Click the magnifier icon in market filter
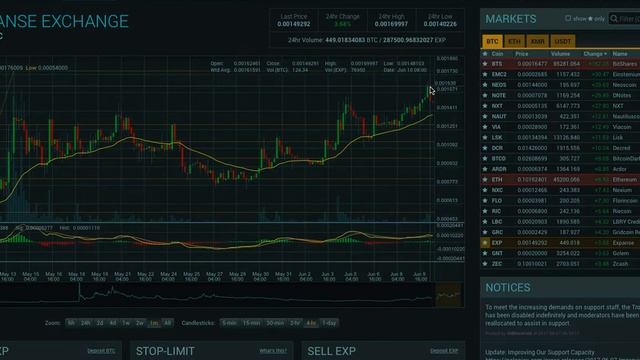 (614, 18)
